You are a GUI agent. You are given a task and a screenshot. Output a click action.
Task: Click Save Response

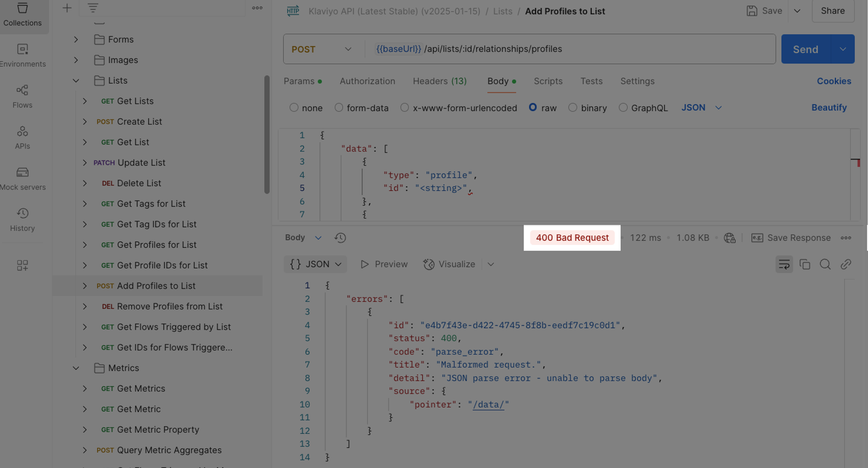[x=791, y=238]
